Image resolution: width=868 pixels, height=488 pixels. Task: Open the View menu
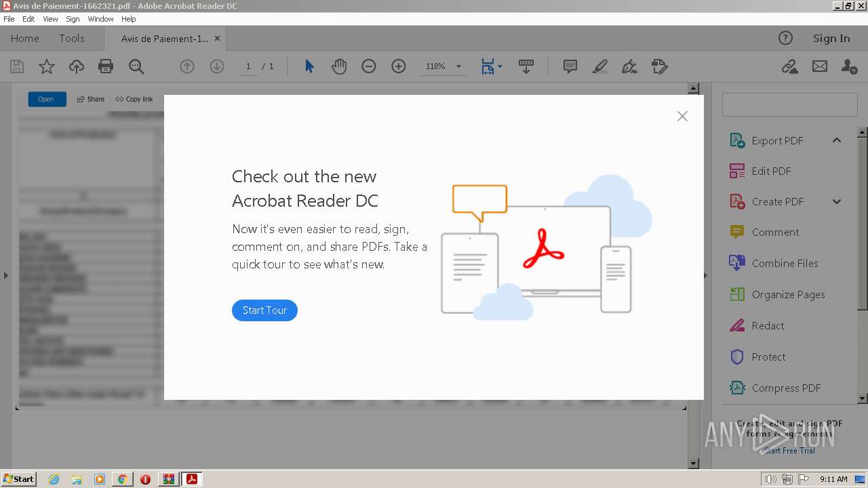[51, 19]
